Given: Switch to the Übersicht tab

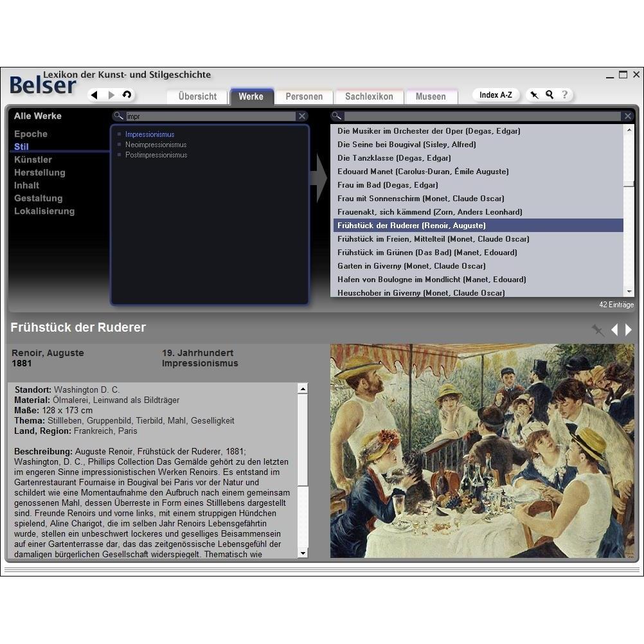Looking at the screenshot, I should point(197,96).
